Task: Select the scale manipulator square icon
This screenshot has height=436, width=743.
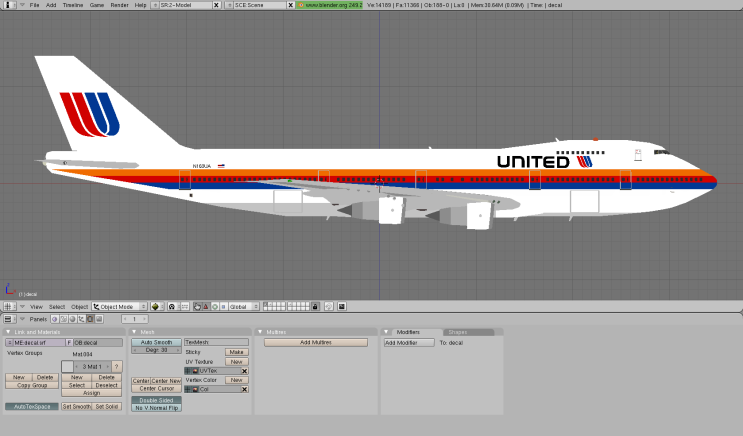Action: [x=223, y=307]
